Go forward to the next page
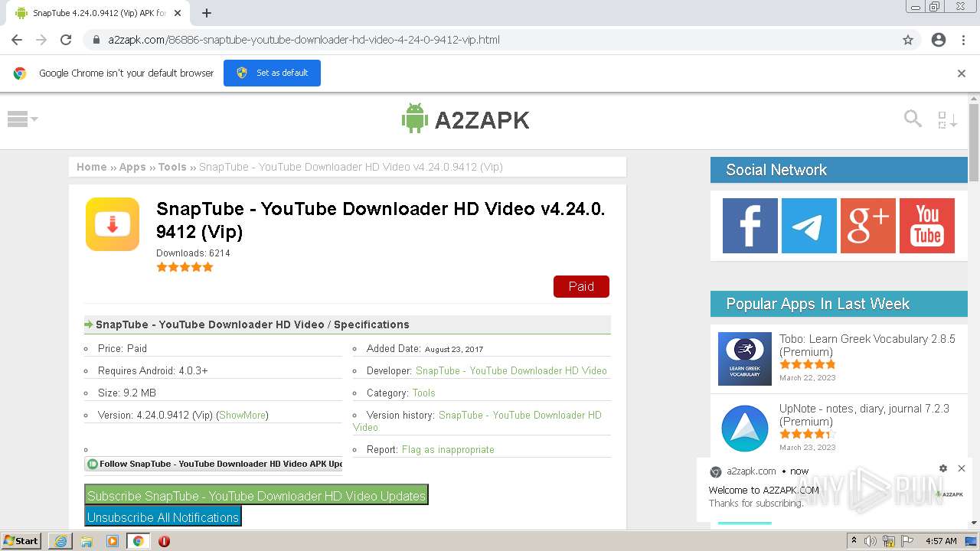 click(41, 40)
